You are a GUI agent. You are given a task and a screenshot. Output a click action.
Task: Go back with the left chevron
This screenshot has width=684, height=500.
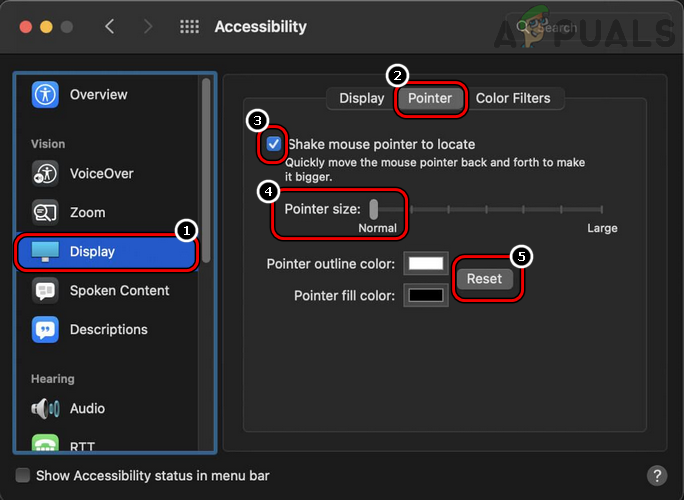(x=110, y=27)
